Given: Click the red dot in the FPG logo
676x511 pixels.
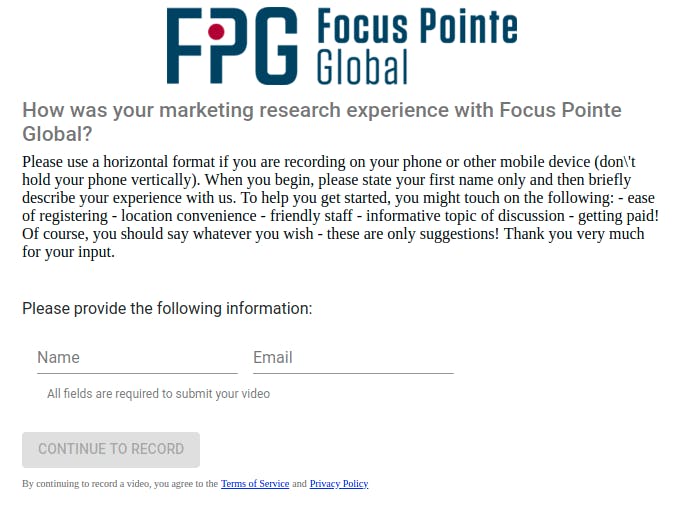Looking at the screenshot, I should coord(214,30).
